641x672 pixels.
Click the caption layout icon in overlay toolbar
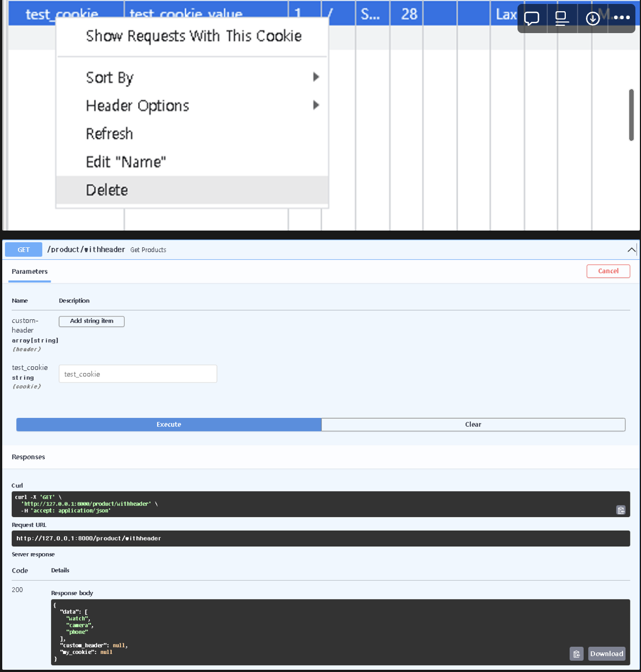pos(561,18)
